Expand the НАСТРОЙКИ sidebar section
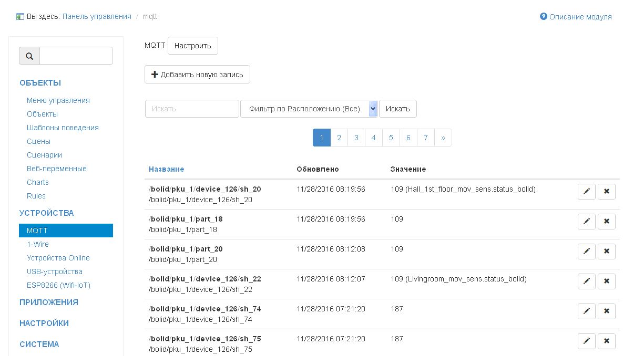Image resolution: width=644 pixels, height=356 pixels. (44, 323)
